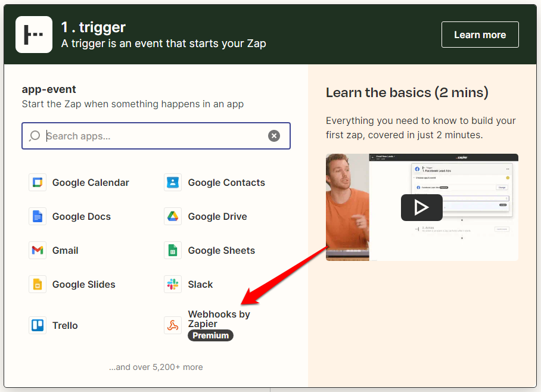Focus the Search apps input field
This screenshot has height=392, width=541.
(156, 136)
